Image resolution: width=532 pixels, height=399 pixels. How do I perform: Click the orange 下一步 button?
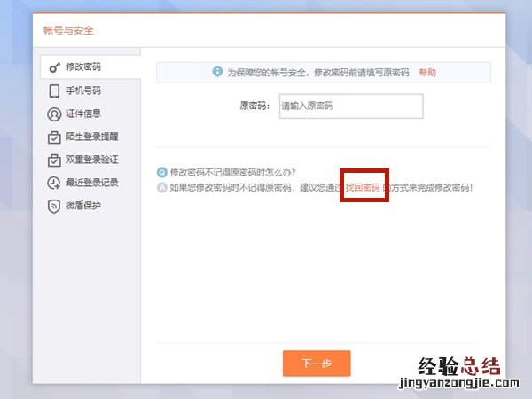[x=317, y=364]
